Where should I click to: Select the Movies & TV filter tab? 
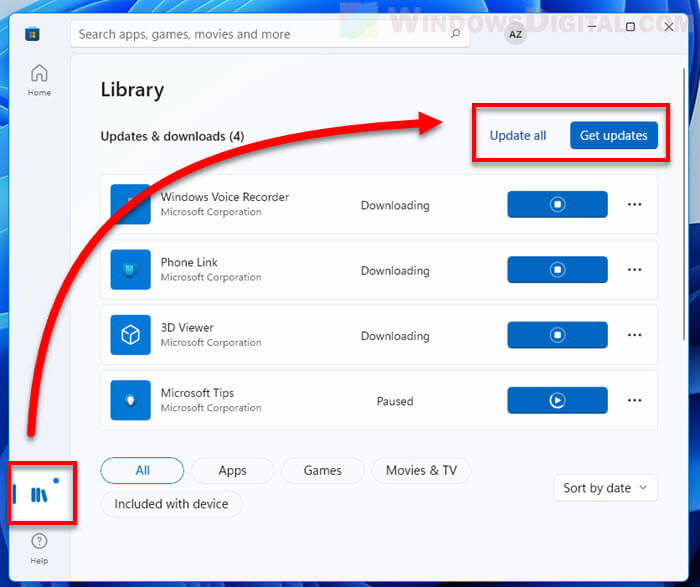421,470
